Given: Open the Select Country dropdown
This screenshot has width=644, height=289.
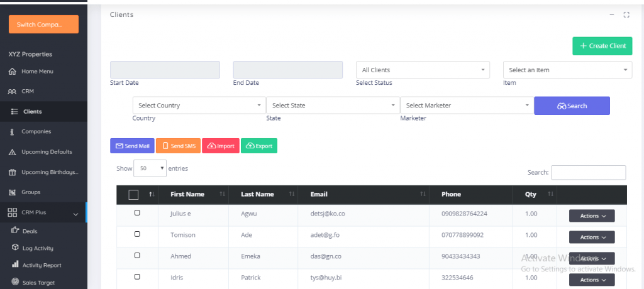Looking at the screenshot, I should 199,106.
